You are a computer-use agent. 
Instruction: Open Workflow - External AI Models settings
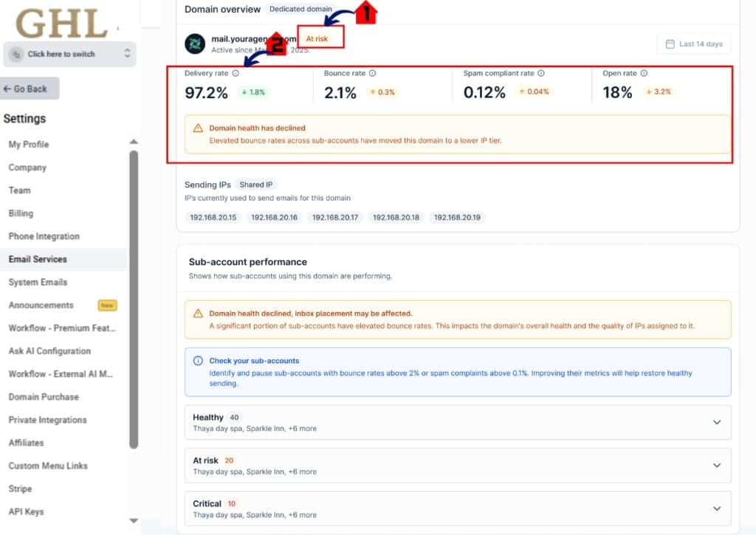pyautogui.click(x=61, y=374)
